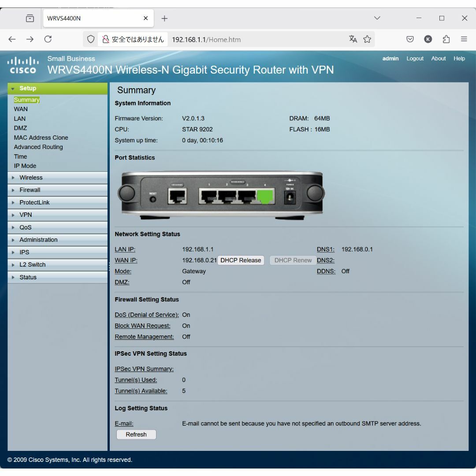Click the green LAN port 4 on router image

click(266, 196)
